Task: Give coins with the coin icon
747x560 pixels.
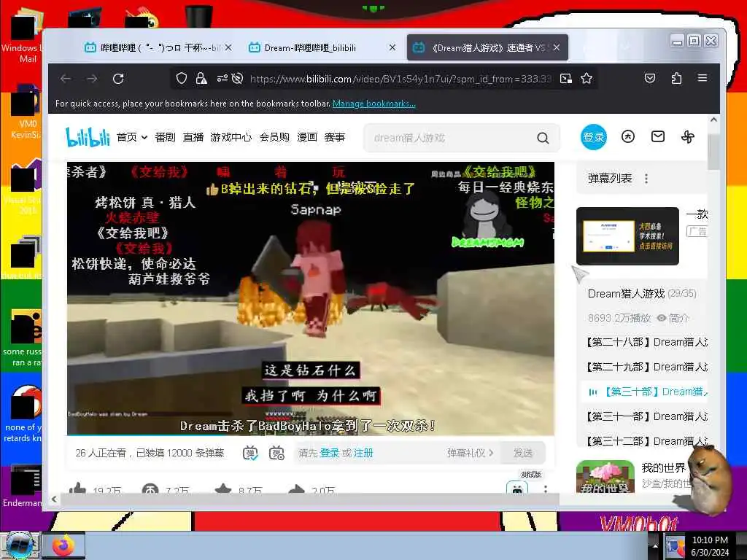Action: pyautogui.click(x=150, y=489)
